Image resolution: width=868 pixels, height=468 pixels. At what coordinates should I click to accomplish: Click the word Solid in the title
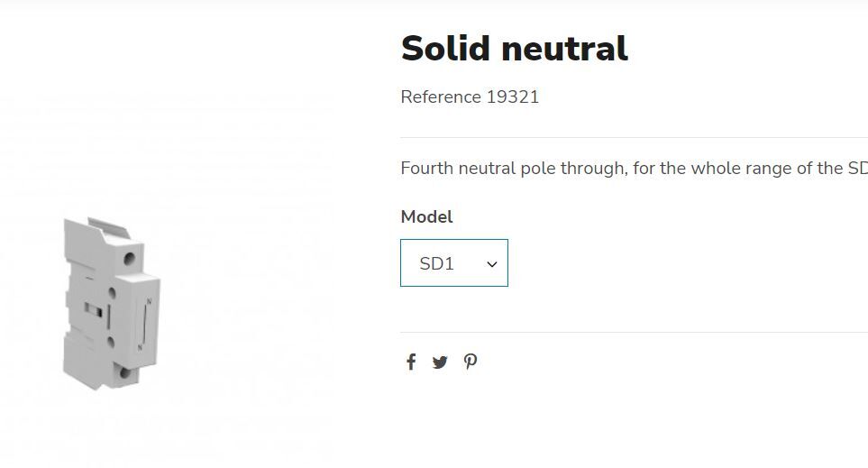445,48
